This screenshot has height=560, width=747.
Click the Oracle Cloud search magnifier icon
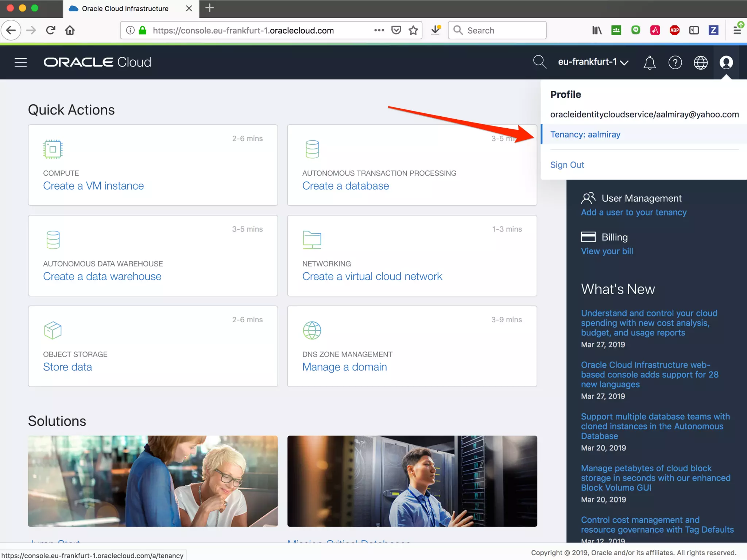click(539, 62)
